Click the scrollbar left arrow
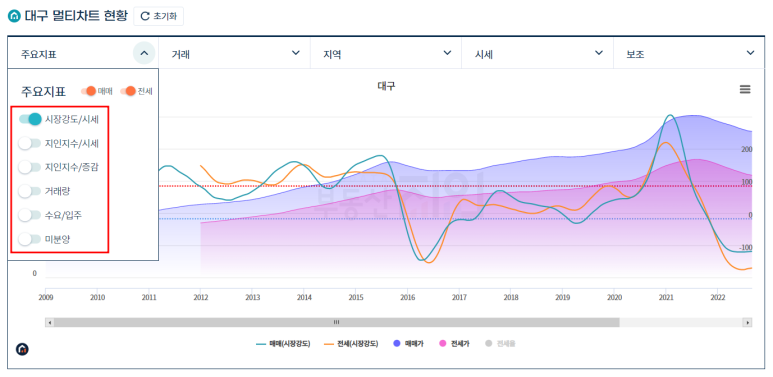This screenshot has height=377, width=773. 49,322
